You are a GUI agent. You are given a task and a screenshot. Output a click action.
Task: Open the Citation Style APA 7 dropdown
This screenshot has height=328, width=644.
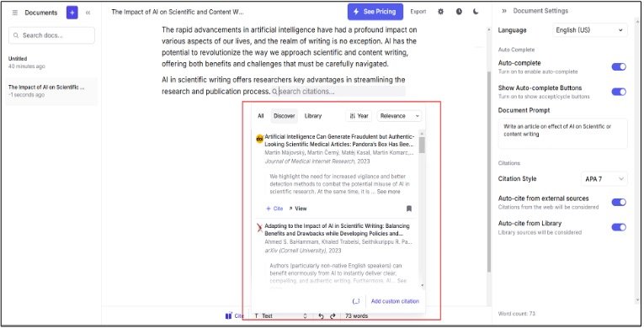[x=604, y=179]
